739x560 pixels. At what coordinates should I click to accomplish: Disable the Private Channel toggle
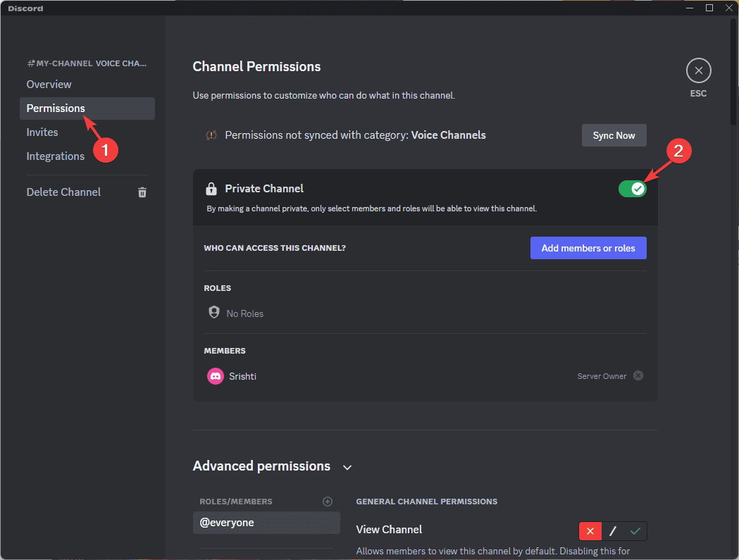coord(632,188)
